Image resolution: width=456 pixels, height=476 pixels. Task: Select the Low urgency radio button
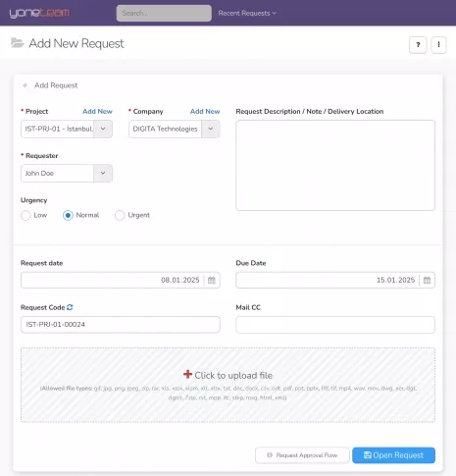[x=25, y=215]
